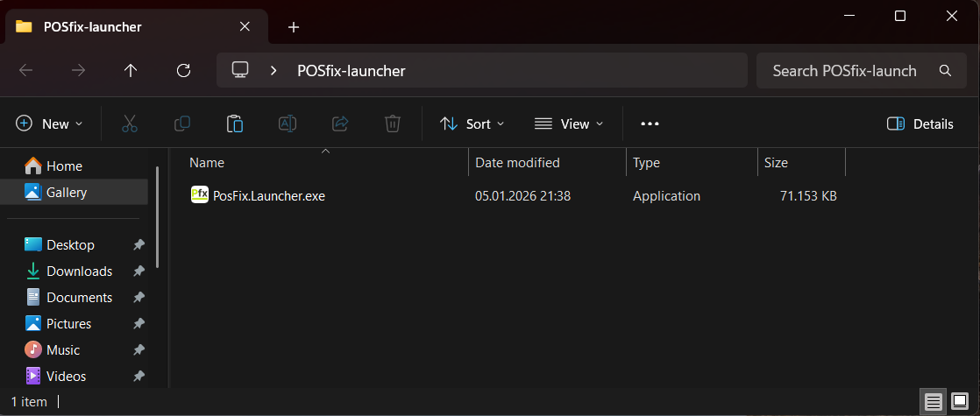Switch to large thumbnails view in status bar

[x=960, y=402]
